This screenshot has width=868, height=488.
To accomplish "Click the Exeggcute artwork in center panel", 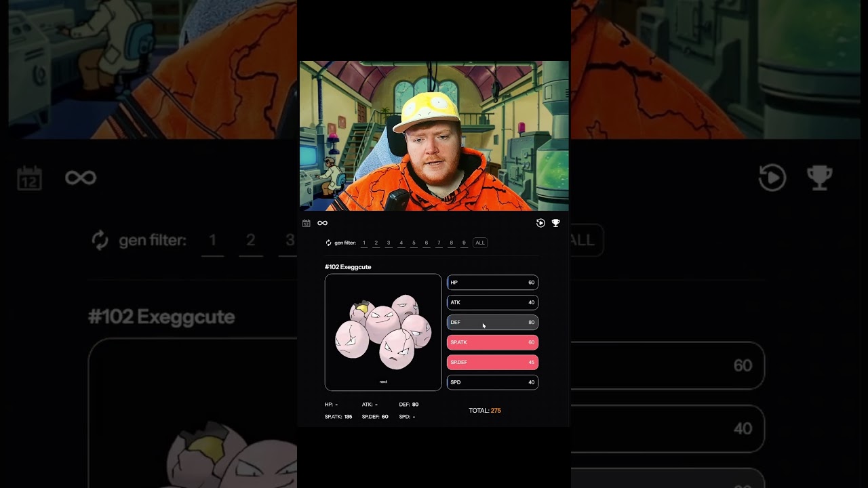I will (x=383, y=331).
